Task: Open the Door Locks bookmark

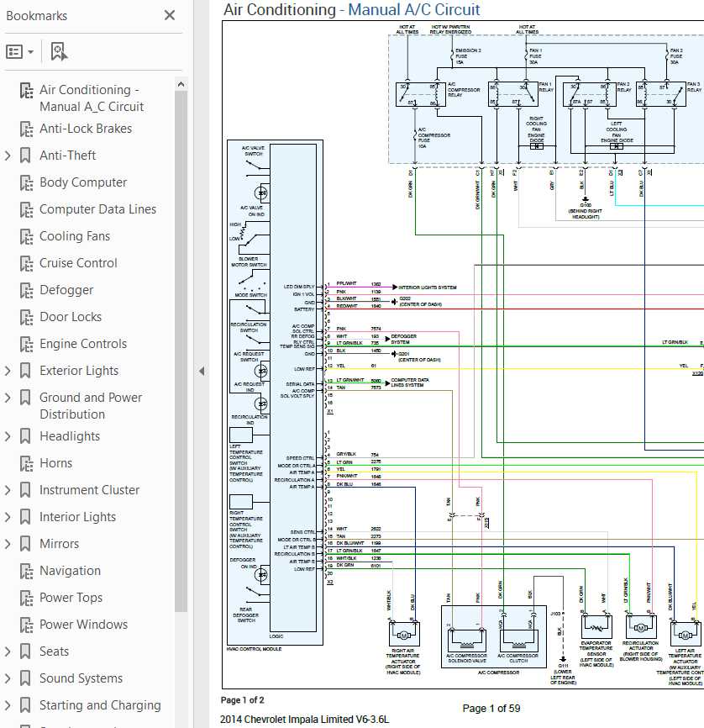Action: pos(71,317)
